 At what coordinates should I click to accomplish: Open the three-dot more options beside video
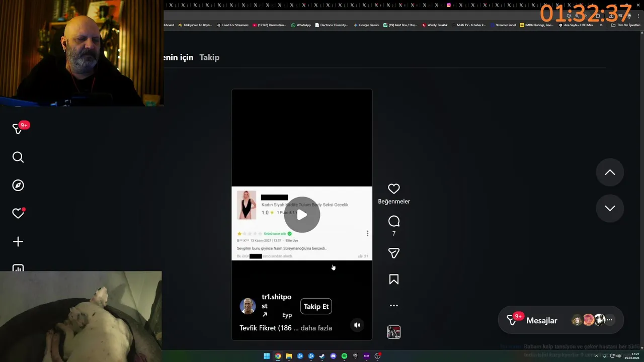[x=394, y=305]
